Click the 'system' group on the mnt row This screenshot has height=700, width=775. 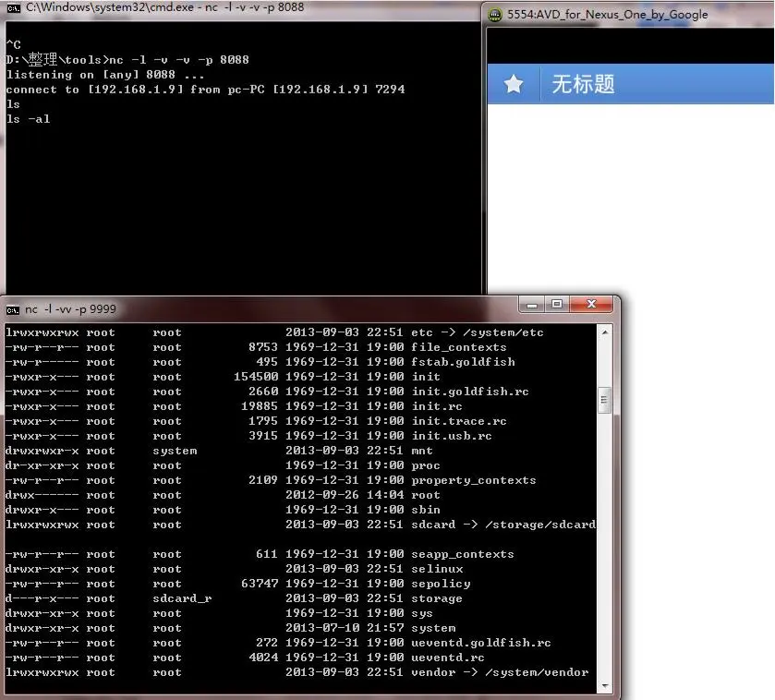(x=175, y=451)
